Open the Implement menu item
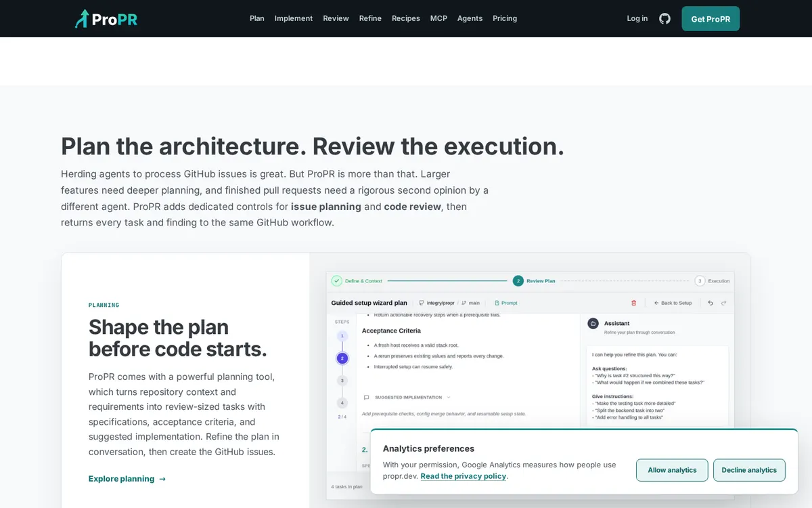This screenshot has width=812, height=508. point(294,18)
